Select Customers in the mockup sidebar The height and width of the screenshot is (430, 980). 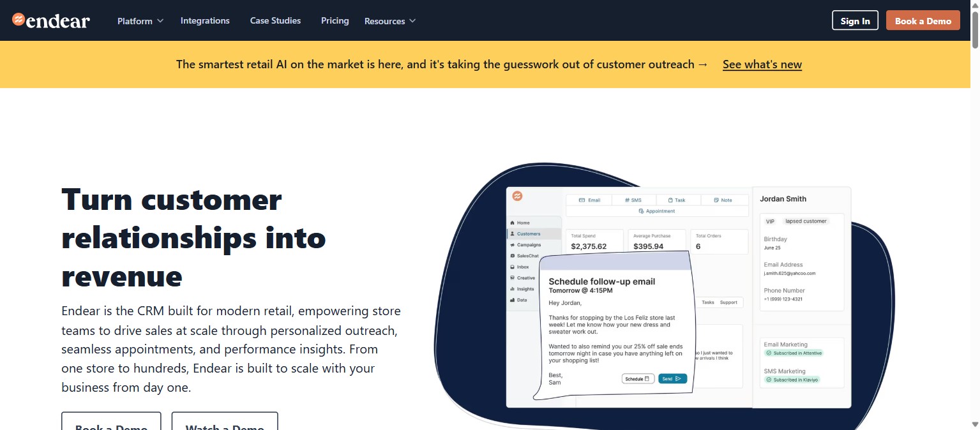tap(534, 234)
